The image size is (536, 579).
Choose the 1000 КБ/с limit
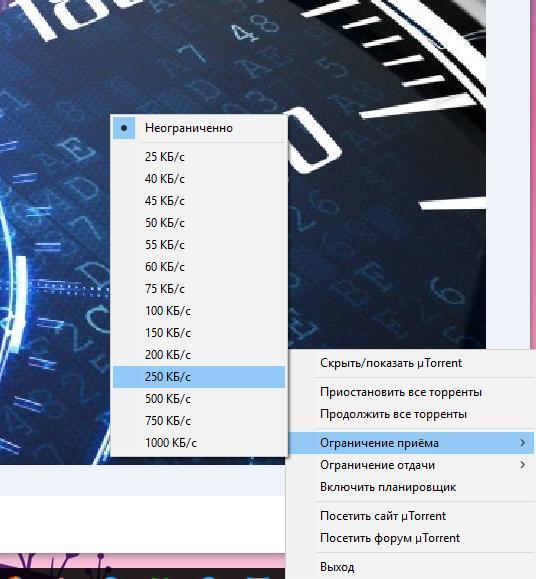(x=199, y=443)
